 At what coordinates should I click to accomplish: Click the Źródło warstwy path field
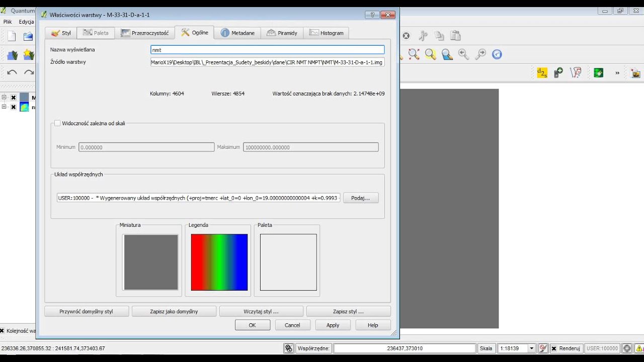point(268,62)
